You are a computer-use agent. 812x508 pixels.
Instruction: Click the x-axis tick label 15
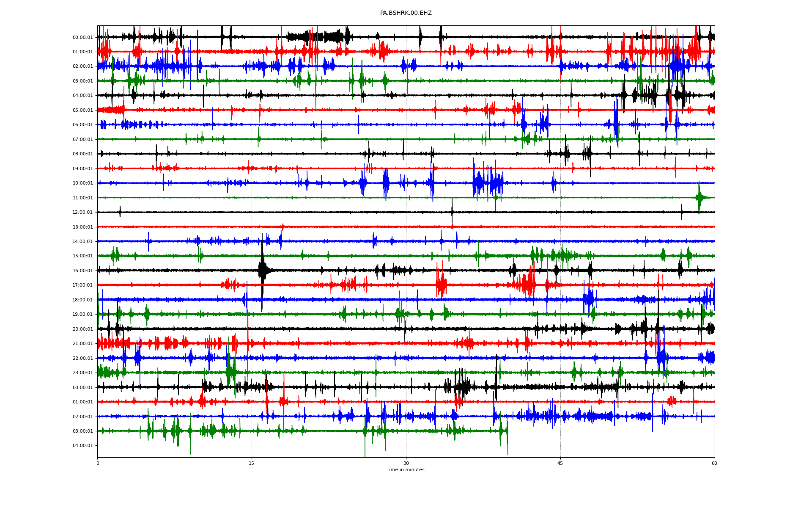[252, 463]
